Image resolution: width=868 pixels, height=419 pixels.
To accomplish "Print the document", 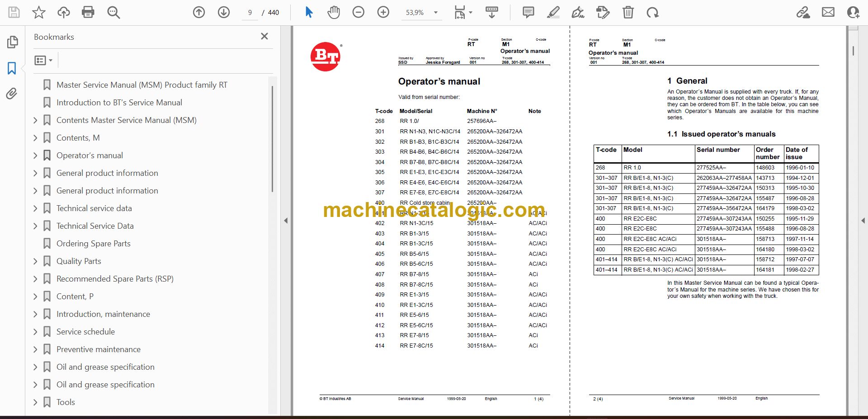I will [x=88, y=12].
